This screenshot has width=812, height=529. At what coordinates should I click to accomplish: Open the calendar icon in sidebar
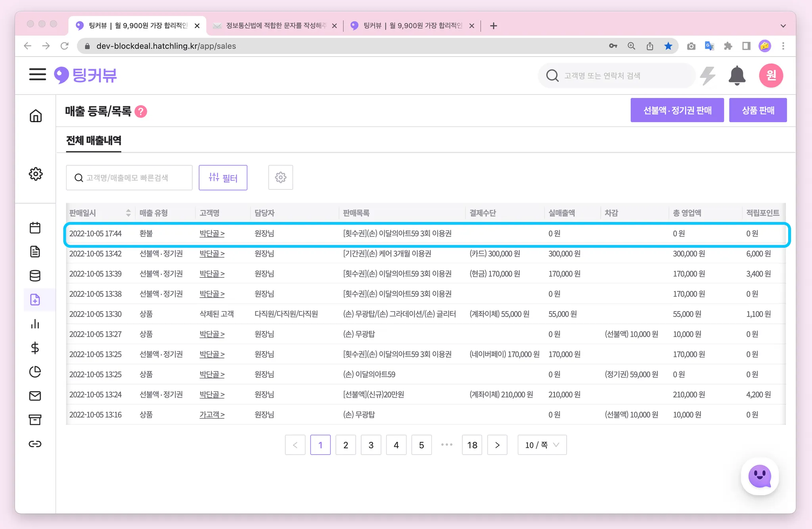tap(35, 228)
